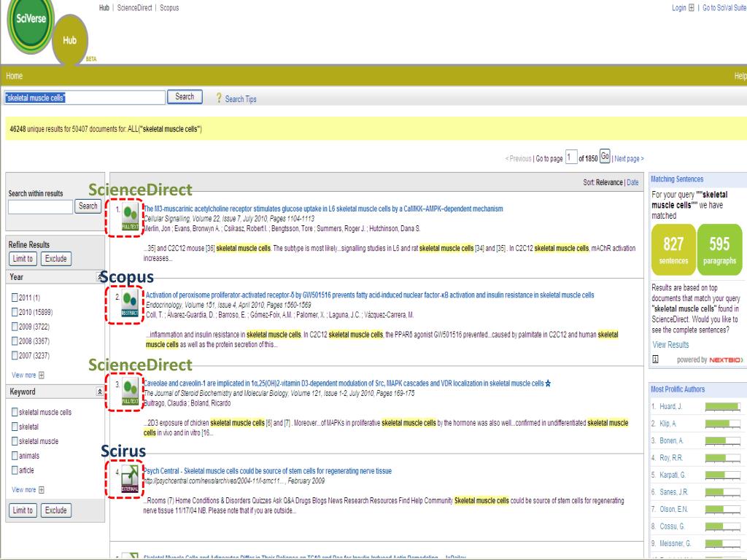Select author Klip, A.
The image size is (747, 560).
click(668, 424)
